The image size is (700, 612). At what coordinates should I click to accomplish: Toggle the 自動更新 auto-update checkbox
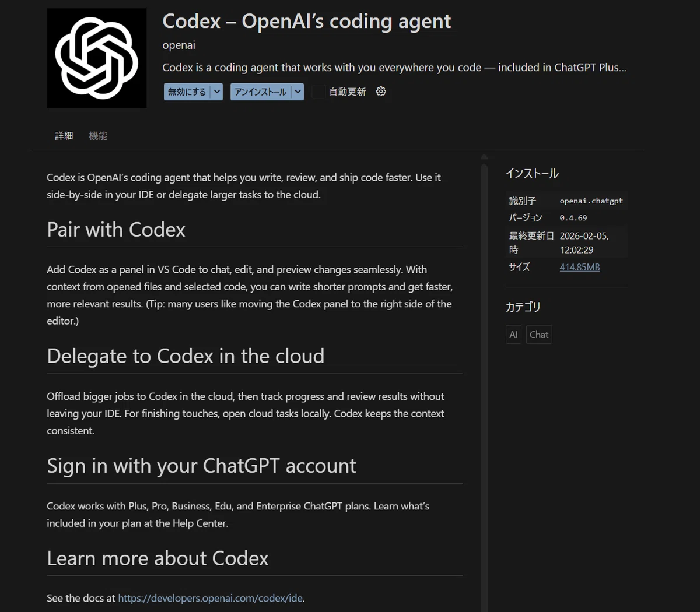click(318, 92)
